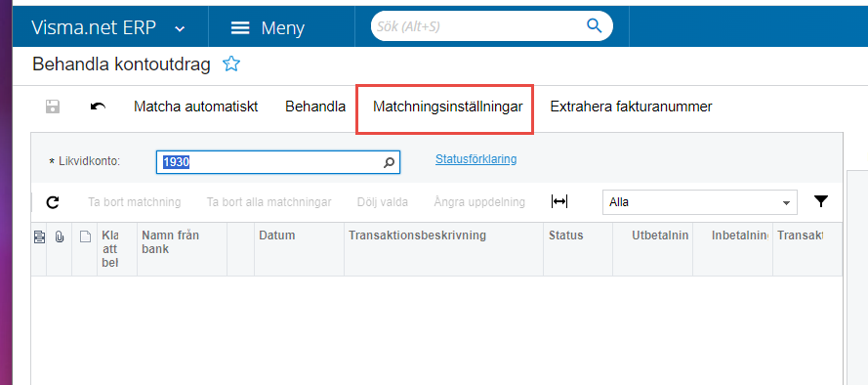
Task: Open the Statusförklaring link
Action: pyautogui.click(x=476, y=159)
